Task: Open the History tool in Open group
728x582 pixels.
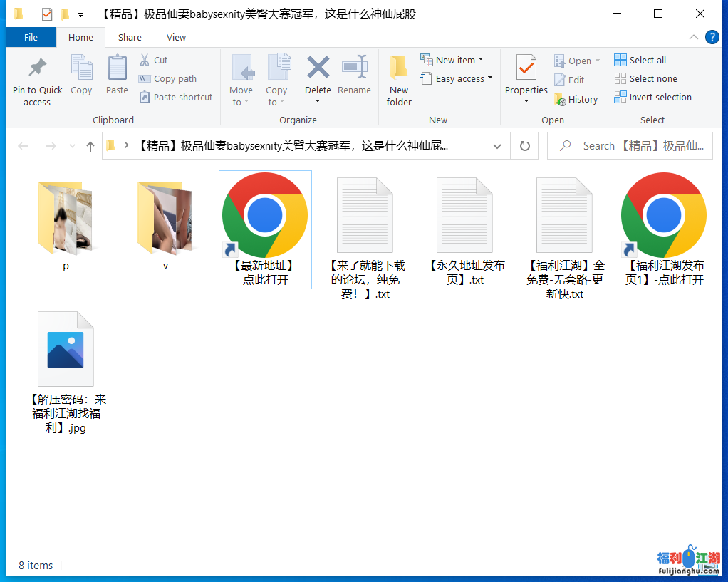Action: 576,100
